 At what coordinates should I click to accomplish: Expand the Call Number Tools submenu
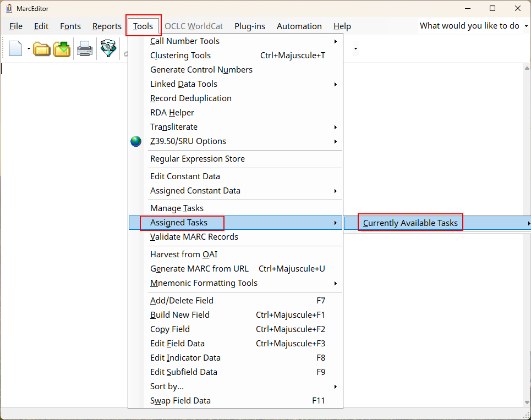(242, 41)
